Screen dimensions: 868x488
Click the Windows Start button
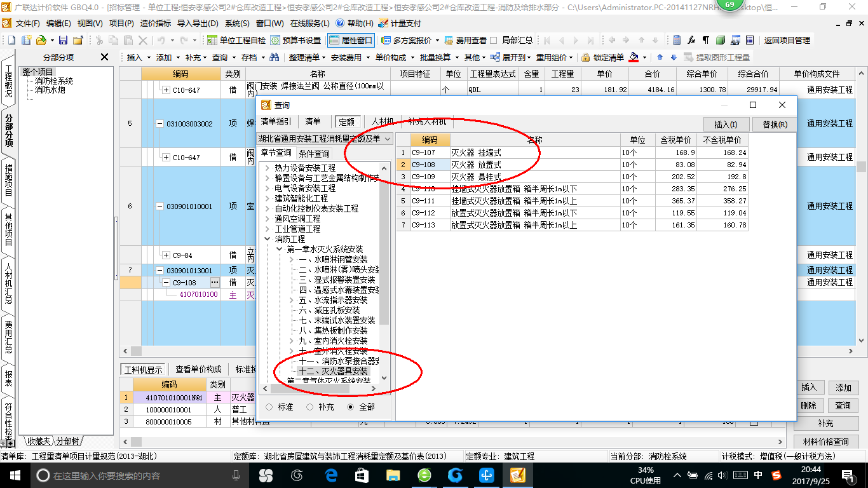coord(15,475)
